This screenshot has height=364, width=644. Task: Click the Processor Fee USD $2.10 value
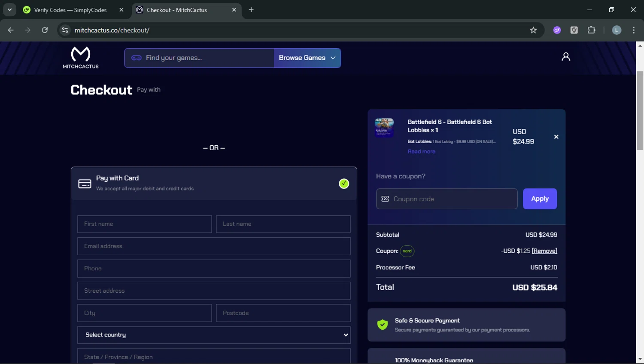click(x=544, y=267)
